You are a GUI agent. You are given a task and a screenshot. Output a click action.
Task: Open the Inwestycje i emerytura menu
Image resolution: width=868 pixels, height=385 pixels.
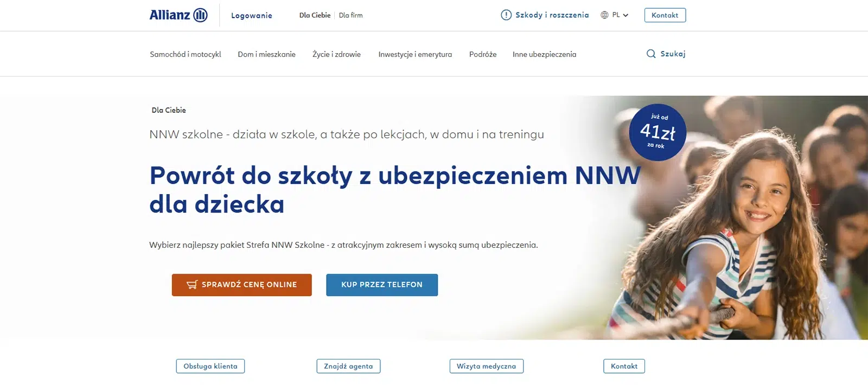click(x=415, y=54)
